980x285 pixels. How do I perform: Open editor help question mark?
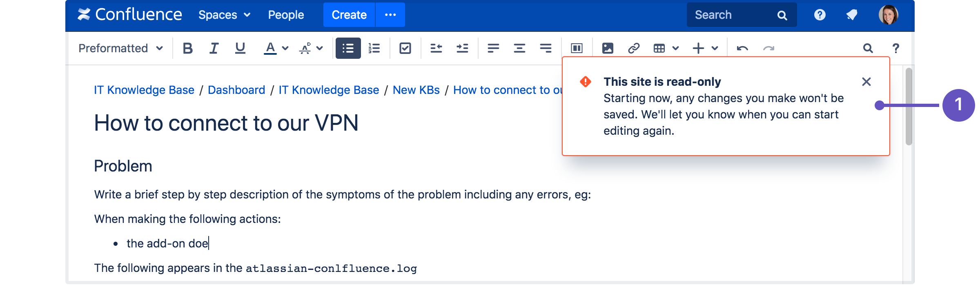tap(896, 48)
